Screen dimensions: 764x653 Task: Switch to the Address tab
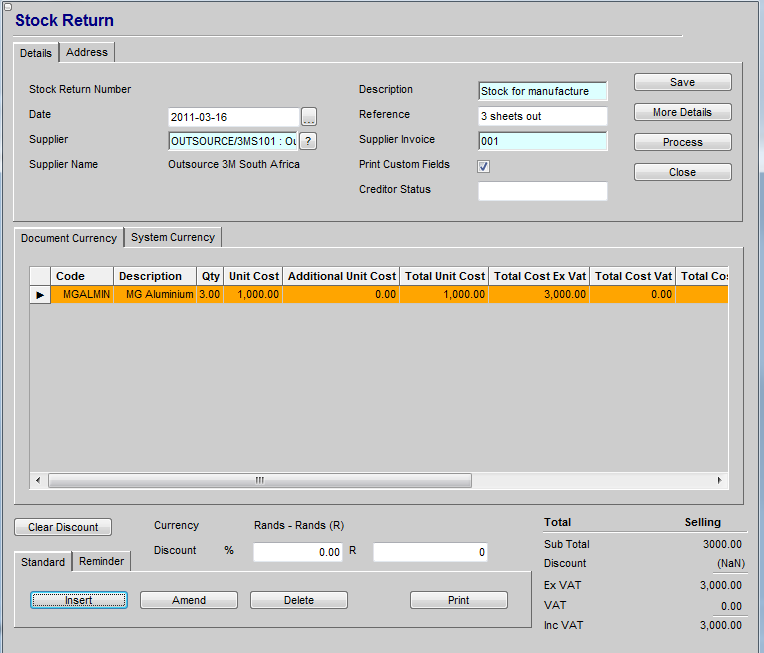(x=87, y=52)
